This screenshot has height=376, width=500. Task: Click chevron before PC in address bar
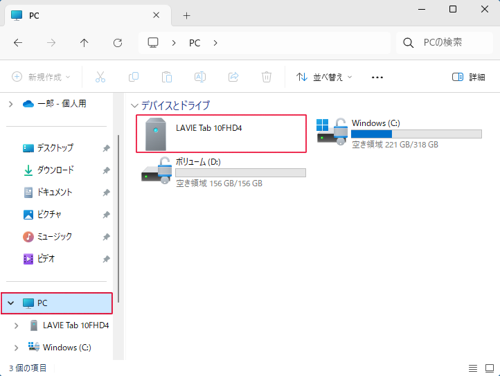click(x=174, y=43)
